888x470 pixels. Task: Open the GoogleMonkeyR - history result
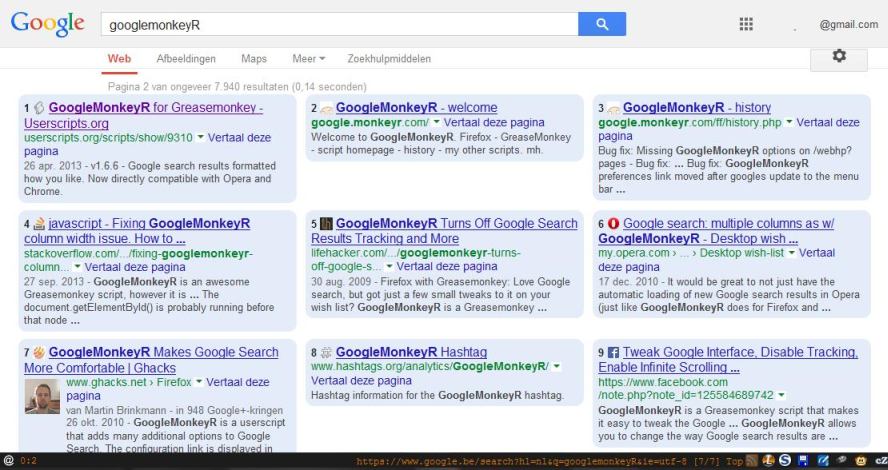tap(697, 108)
